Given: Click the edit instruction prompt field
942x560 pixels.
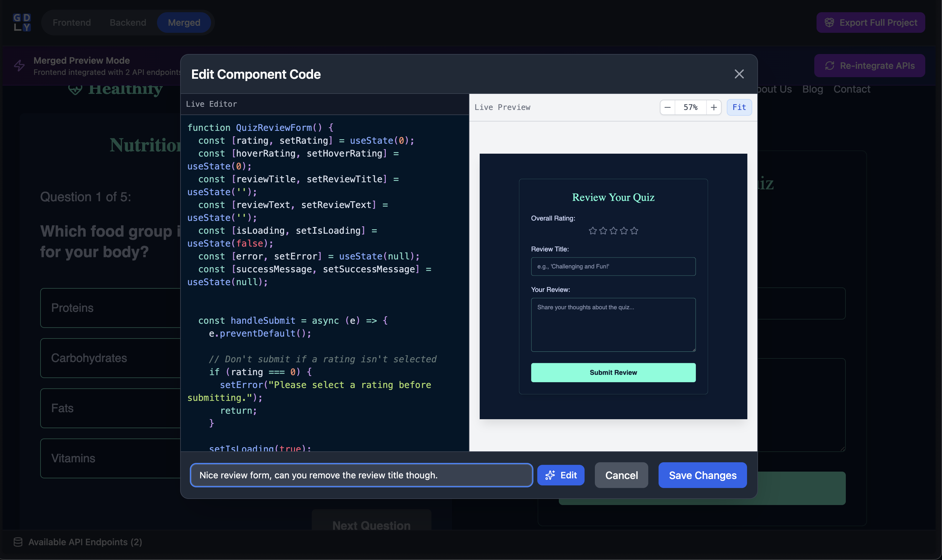Looking at the screenshot, I should [361, 475].
